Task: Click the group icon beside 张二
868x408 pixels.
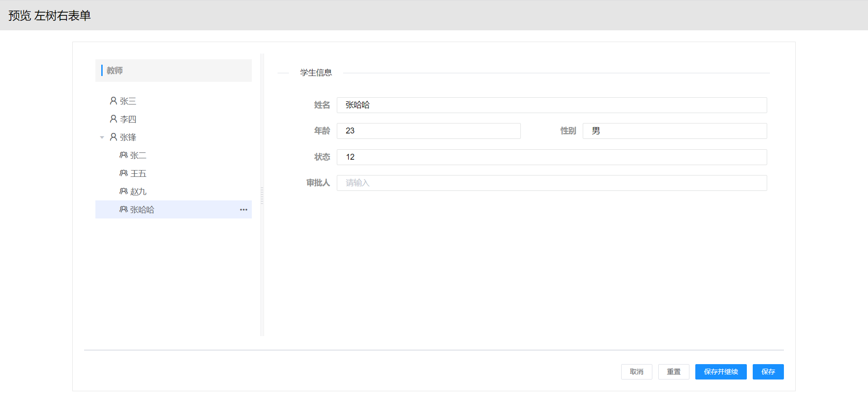Action: pyautogui.click(x=123, y=155)
